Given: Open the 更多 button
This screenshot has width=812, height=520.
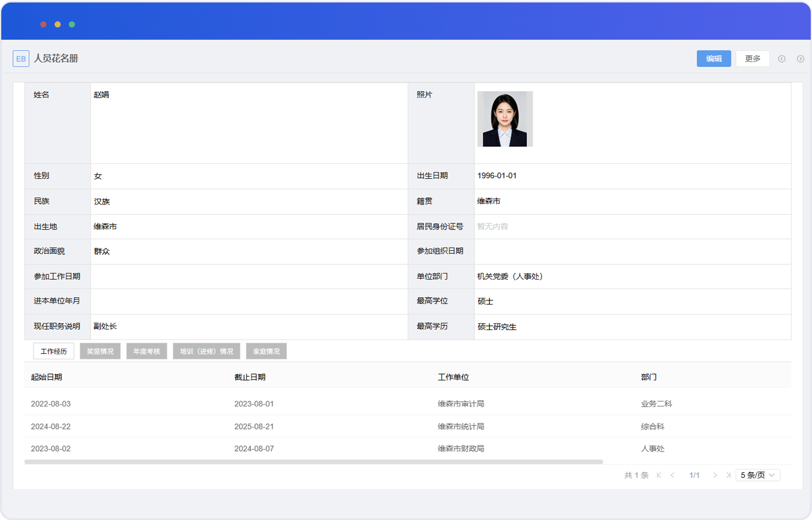Looking at the screenshot, I should [x=752, y=58].
